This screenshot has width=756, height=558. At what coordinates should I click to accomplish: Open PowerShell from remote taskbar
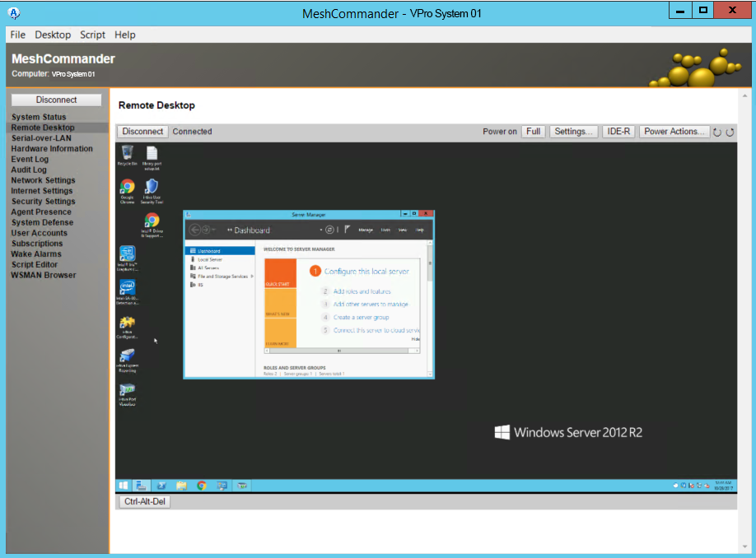point(161,486)
